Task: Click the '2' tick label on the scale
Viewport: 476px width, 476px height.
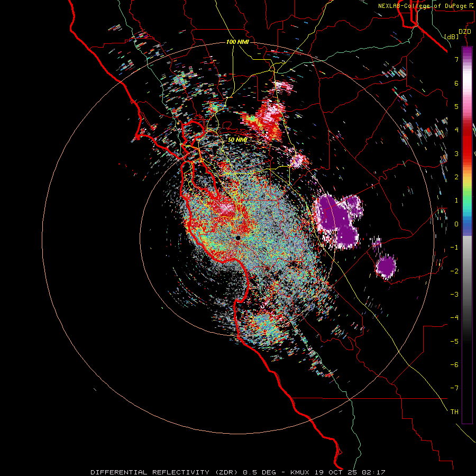Action: tap(456, 177)
